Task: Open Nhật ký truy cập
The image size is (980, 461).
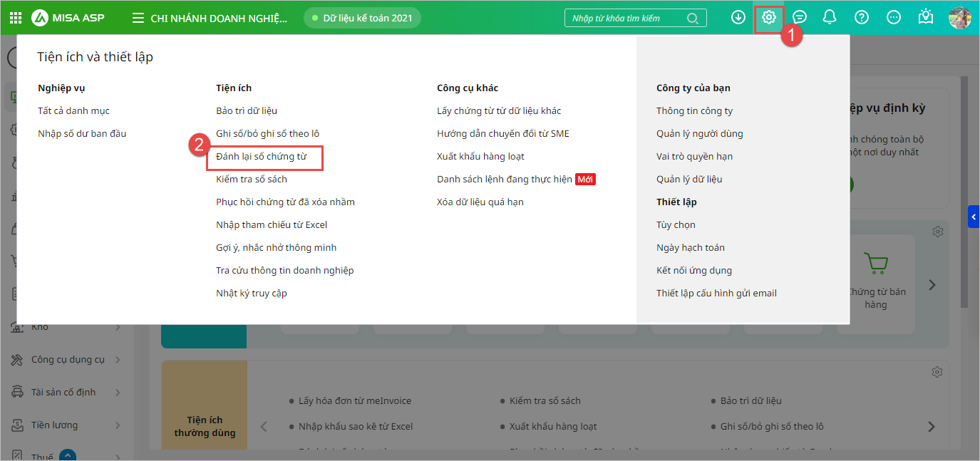Action: click(x=252, y=294)
